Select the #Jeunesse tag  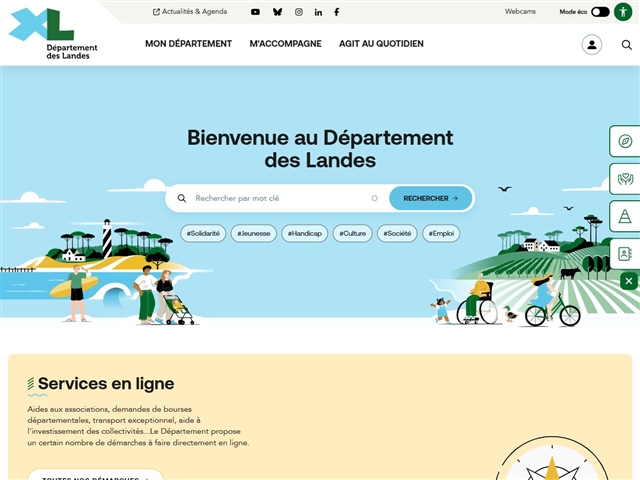(253, 233)
